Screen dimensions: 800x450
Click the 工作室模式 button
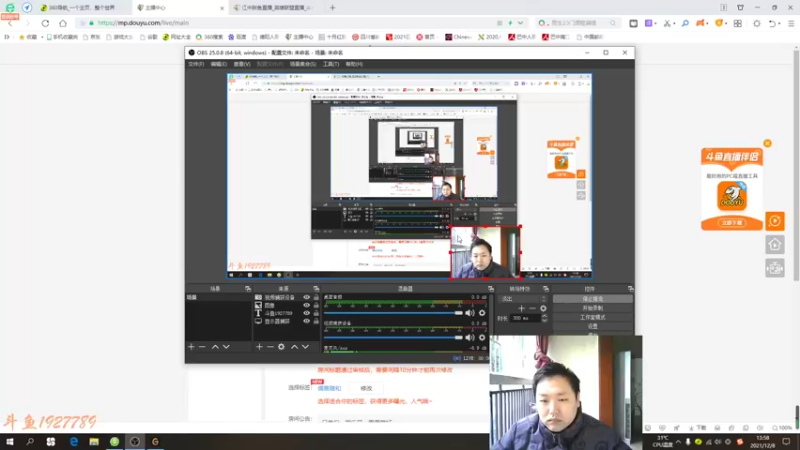pyautogui.click(x=592, y=317)
